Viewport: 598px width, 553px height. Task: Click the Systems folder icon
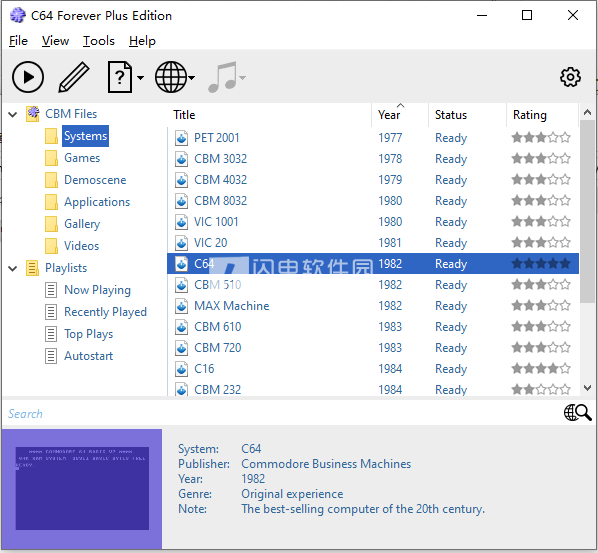(x=51, y=136)
